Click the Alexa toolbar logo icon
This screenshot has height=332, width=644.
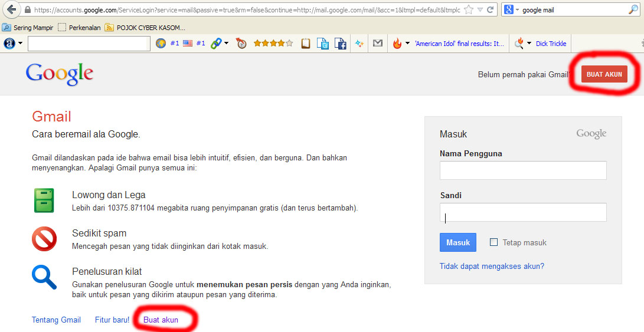[9, 43]
